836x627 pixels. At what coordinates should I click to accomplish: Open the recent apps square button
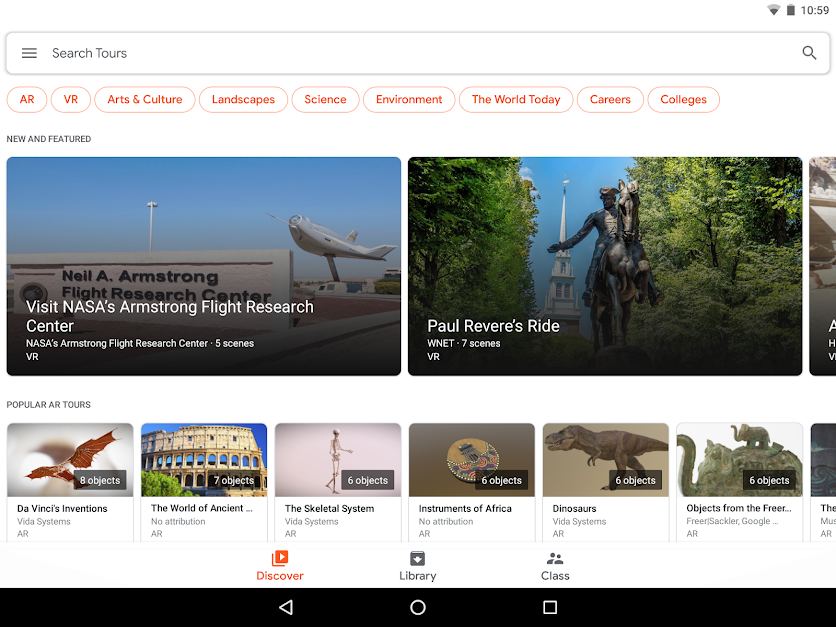550,607
